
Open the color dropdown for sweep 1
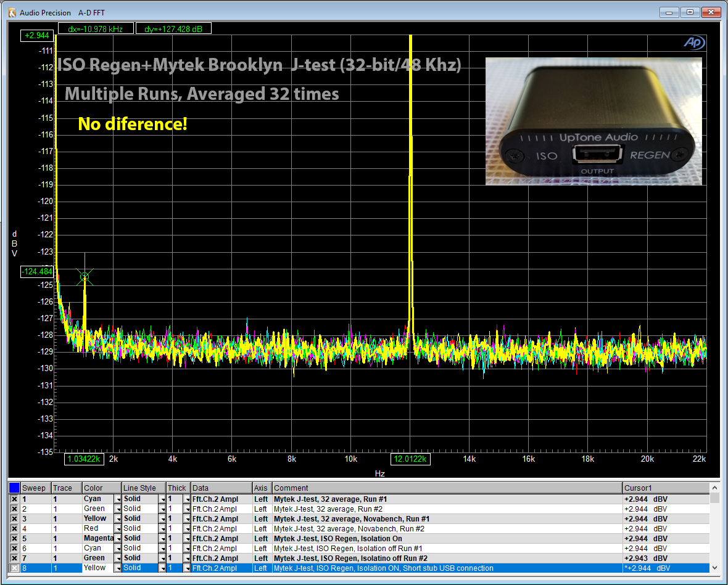(117, 499)
